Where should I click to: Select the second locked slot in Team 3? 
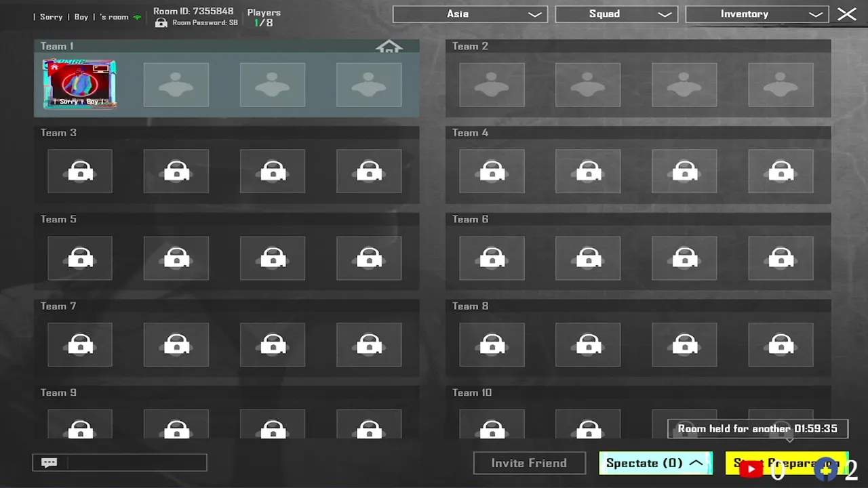[176, 171]
